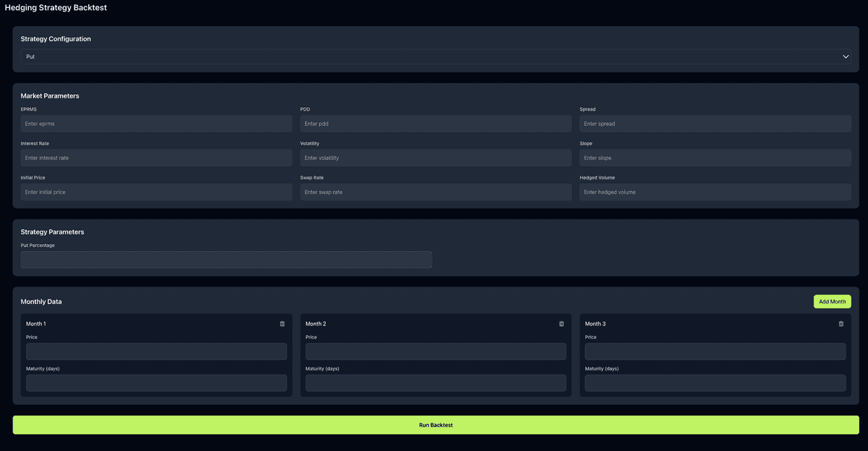Click Month 1 Maturity (days) input
This screenshot has height=451, width=868.
(x=156, y=383)
